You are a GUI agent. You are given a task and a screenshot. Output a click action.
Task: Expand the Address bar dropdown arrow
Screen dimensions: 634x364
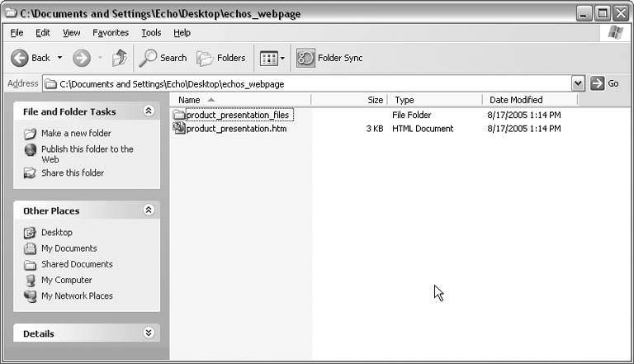[578, 83]
